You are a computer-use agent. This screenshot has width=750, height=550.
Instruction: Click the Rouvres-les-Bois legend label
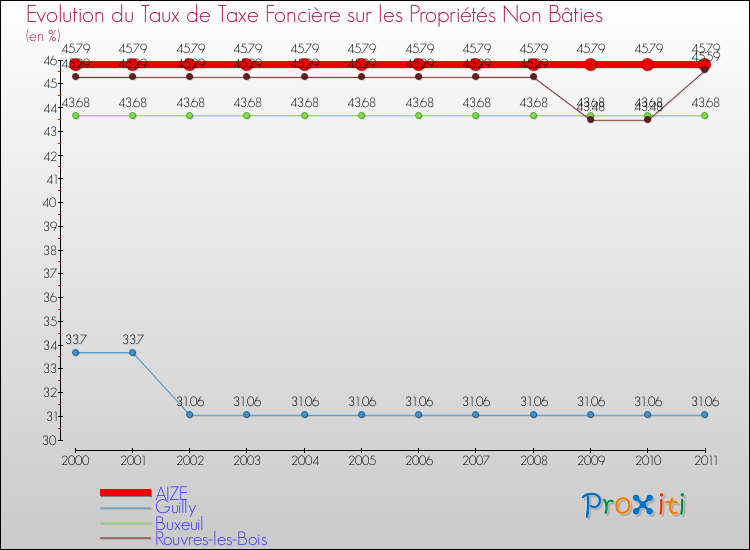click(211, 539)
